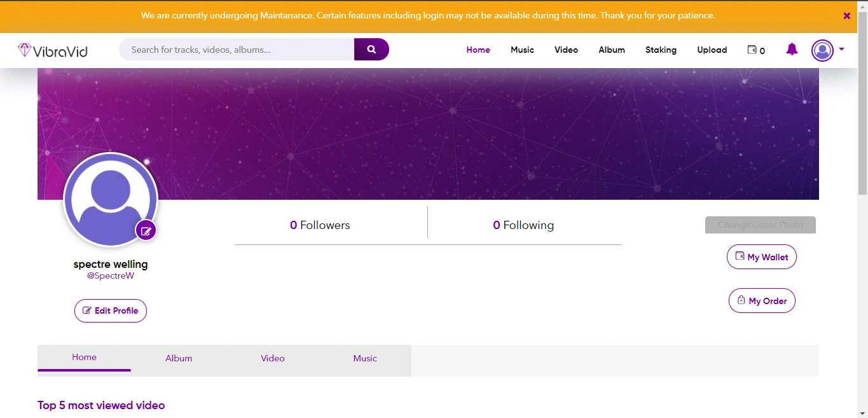Click the Edit Profile button
This screenshot has width=868, height=418.
tap(111, 310)
